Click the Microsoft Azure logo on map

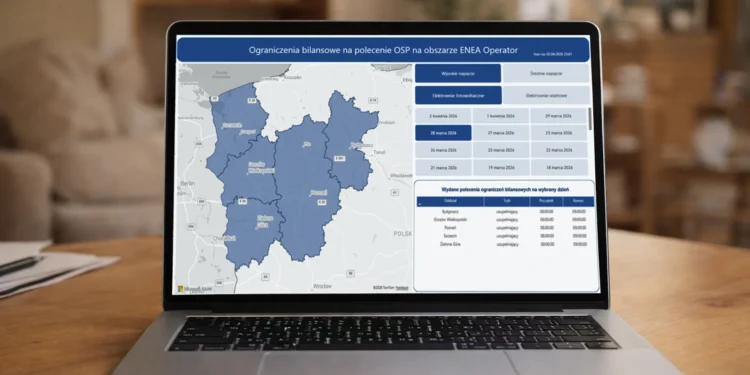tap(195, 289)
